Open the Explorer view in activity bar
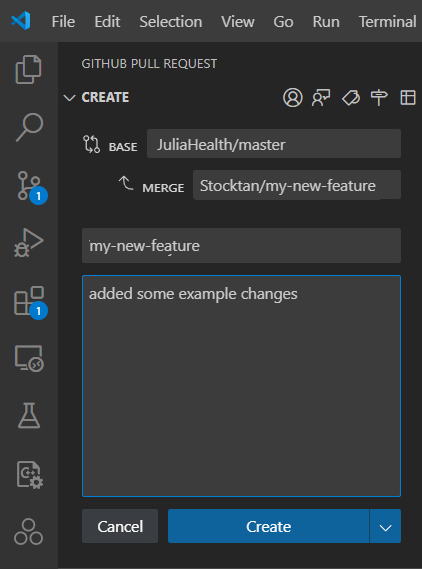This screenshot has width=422, height=569. 29,69
